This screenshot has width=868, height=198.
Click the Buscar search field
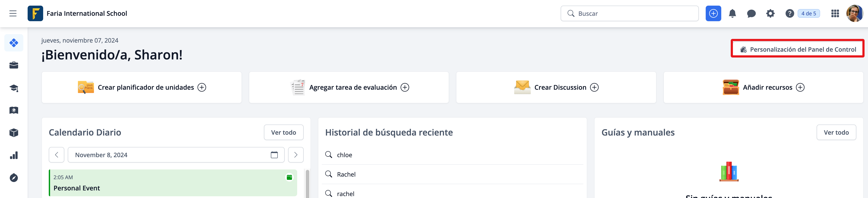(630, 13)
